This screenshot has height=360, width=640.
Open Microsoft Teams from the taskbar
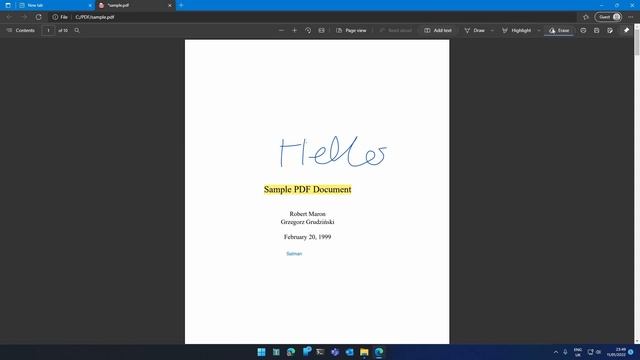click(335, 352)
